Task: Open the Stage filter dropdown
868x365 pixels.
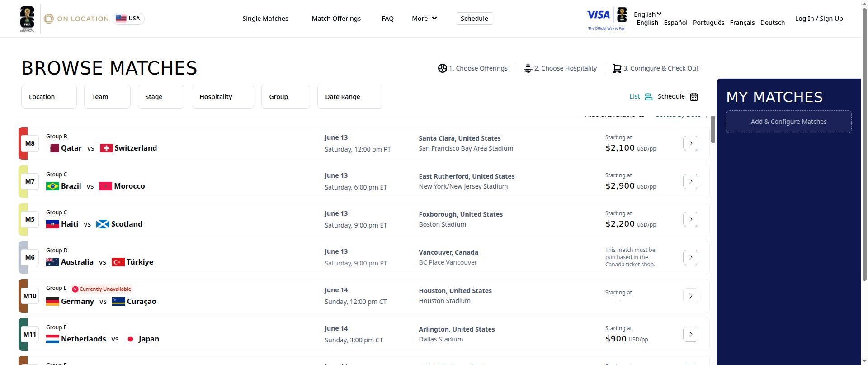Action: 161,96
